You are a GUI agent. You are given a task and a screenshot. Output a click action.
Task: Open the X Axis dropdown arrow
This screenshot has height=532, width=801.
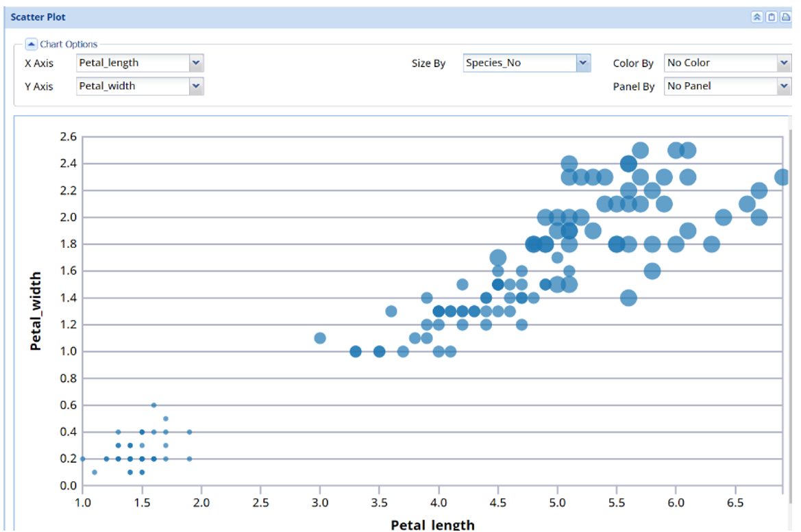[197, 63]
